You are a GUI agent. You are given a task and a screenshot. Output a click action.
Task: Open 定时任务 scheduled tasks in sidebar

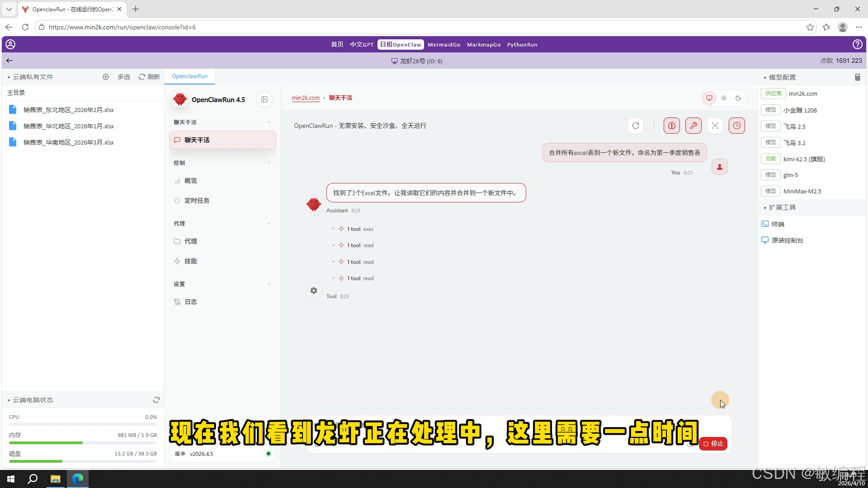pyautogui.click(x=197, y=200)
